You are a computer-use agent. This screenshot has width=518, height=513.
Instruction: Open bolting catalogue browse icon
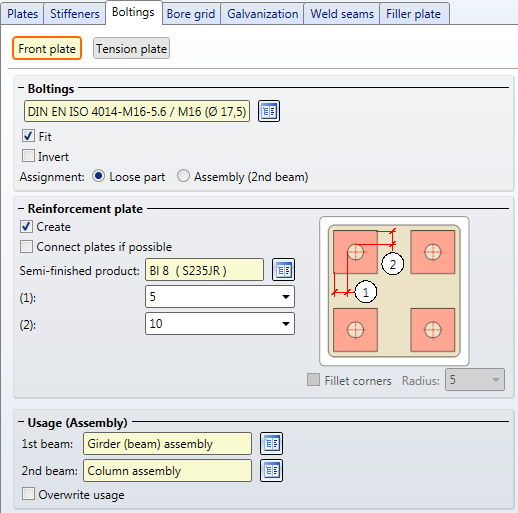(x=269, y=111)
